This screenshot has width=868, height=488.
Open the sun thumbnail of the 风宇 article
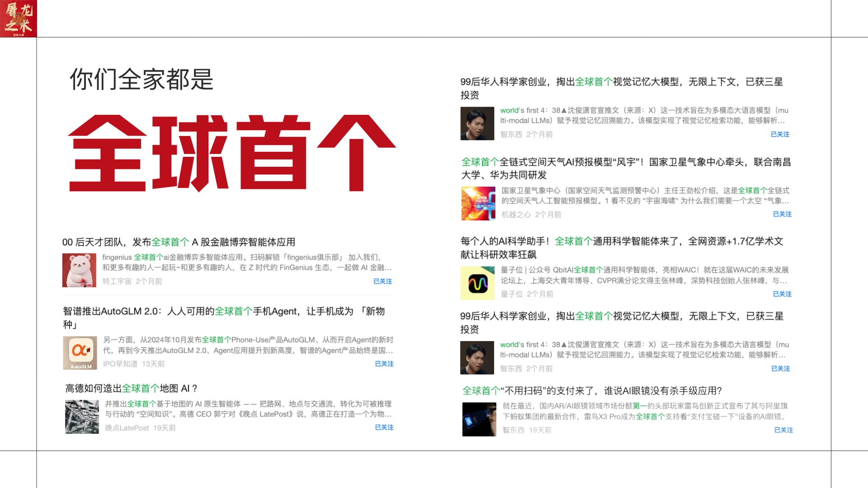pyautogui.click(x=478, y=204)
